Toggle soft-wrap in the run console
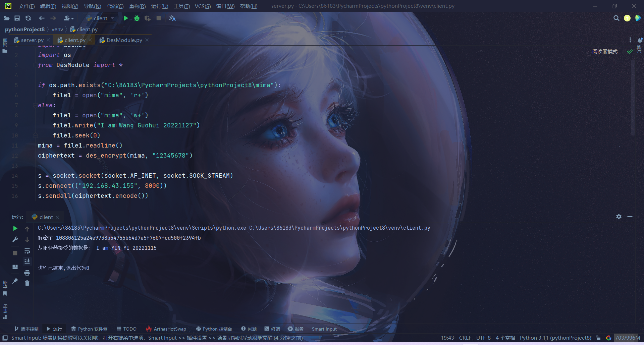The width and height of the screenshot is (644, 345). [27, 251]
